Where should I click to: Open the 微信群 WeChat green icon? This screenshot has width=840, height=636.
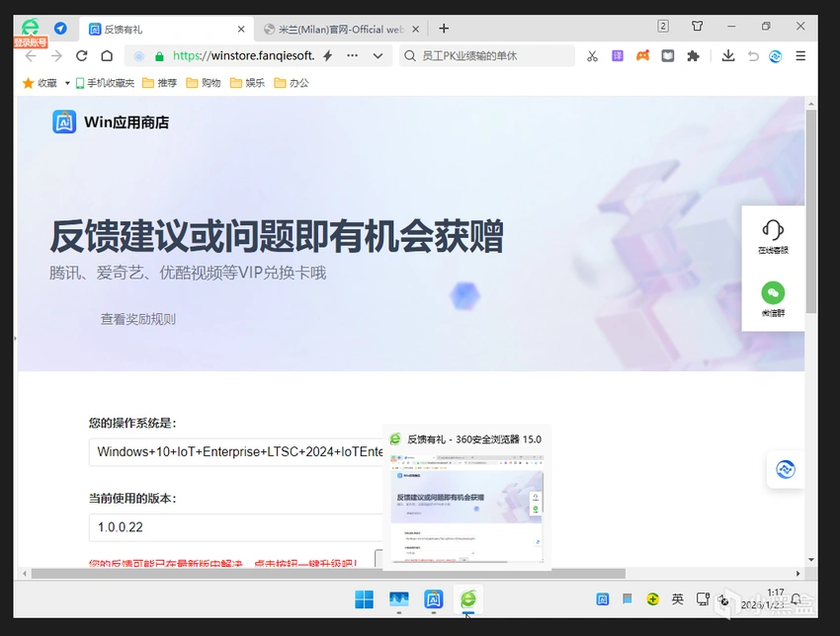773,298
